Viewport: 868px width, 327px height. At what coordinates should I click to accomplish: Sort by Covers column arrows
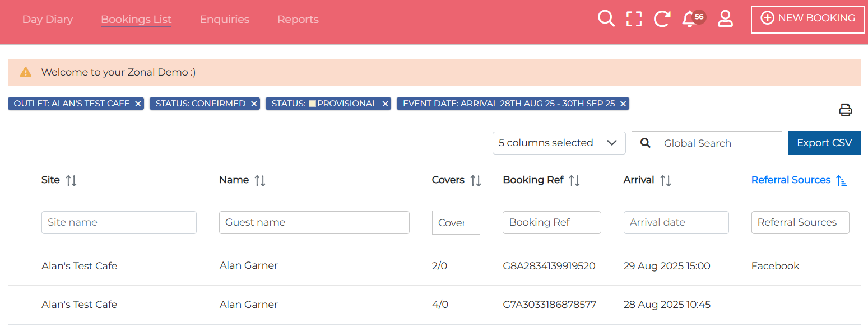click(x=475, y=180)
